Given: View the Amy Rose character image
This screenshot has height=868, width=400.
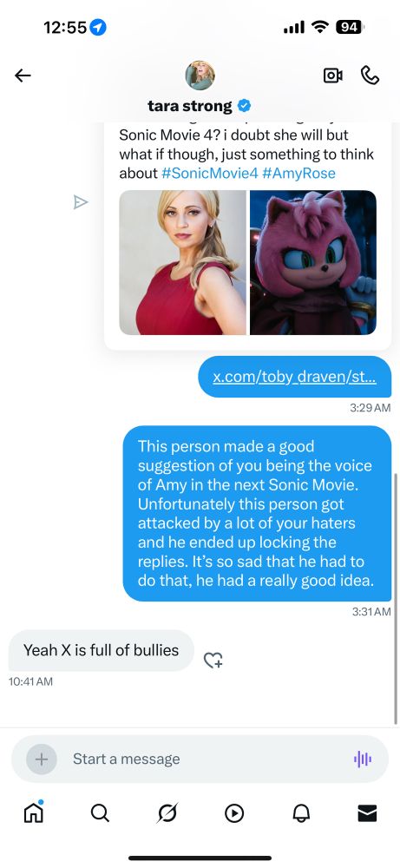Looking at the screenshot, I should coord(313,262).
